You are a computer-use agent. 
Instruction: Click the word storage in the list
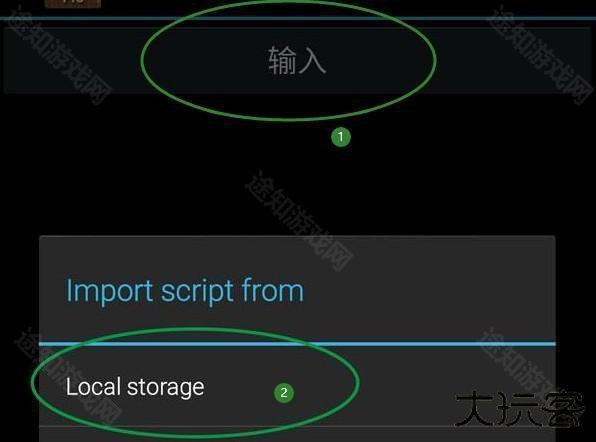click(165, 388)
